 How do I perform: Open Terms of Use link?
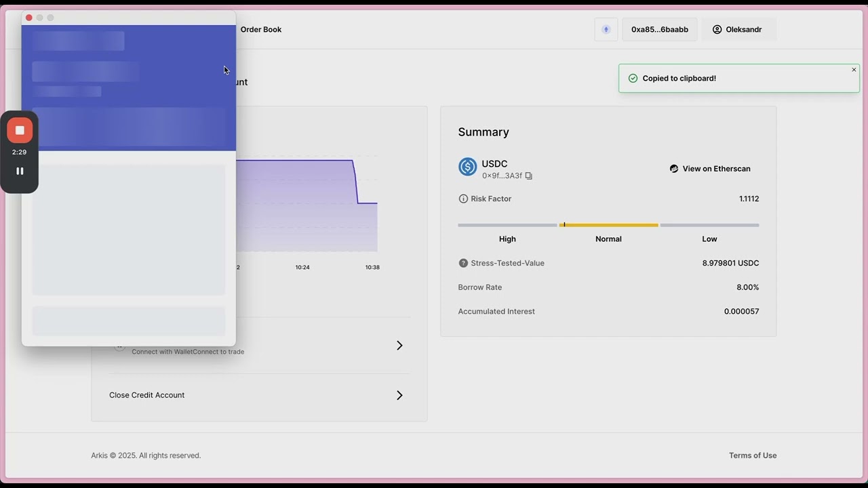[x=753, y=455]
